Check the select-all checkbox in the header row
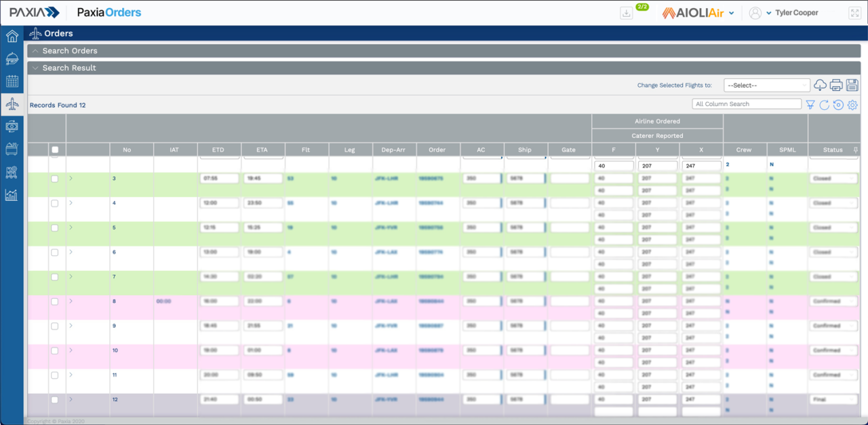Viewport: 868px width, 425px height. coord(55,149)
